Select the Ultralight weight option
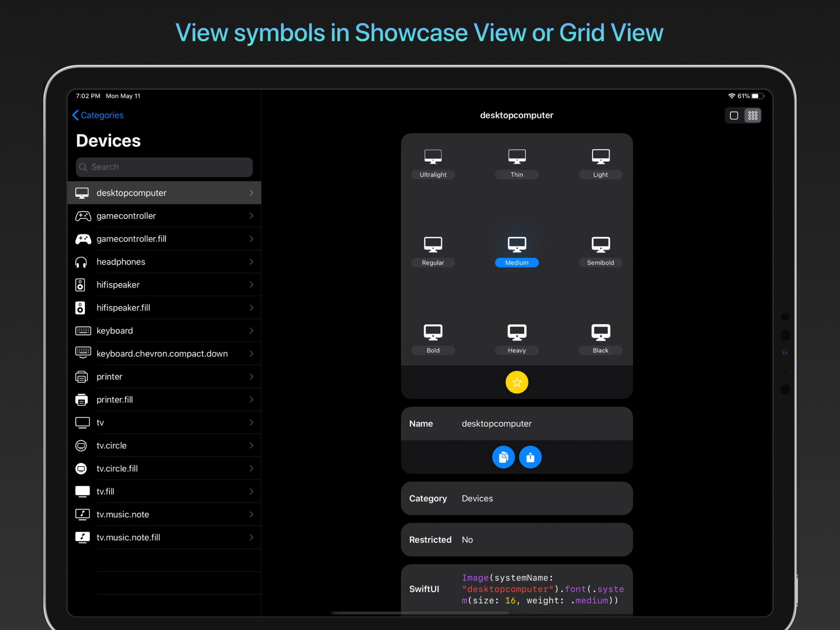 click(433, 175)
